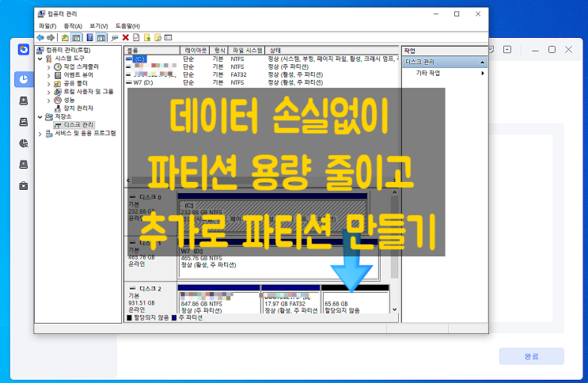
Task: Click the 디스크 2 disk label
Action: coord(150,289)
